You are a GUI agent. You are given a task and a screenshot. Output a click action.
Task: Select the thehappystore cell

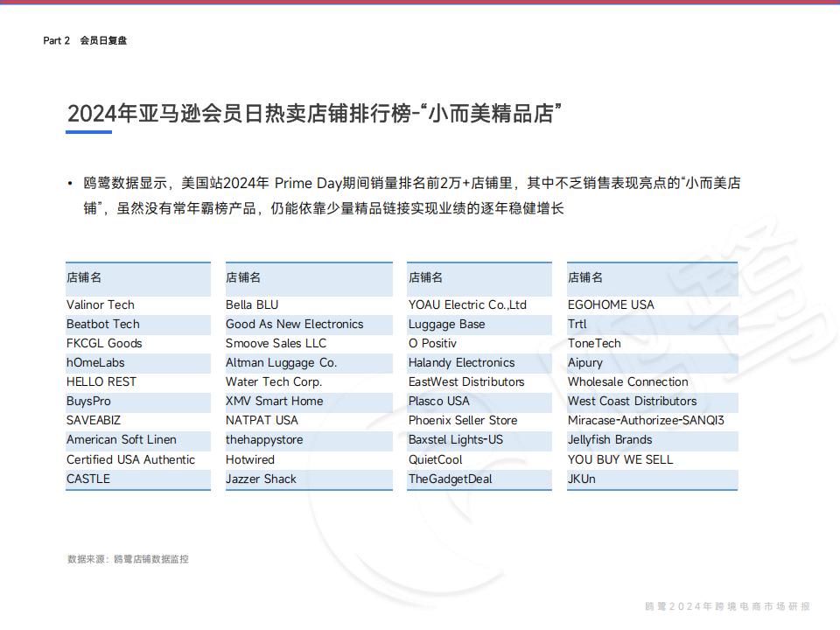309,440
